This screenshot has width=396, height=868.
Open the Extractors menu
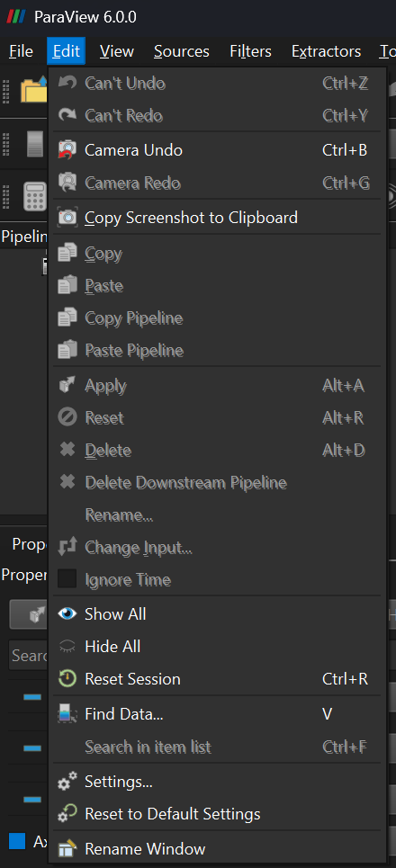point(326,51)
